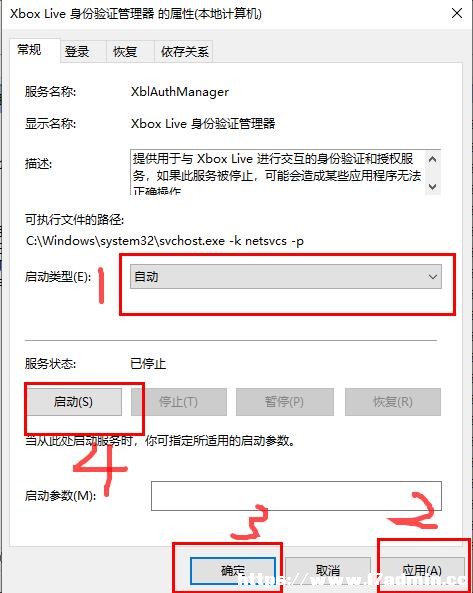Screen dimensions: 473x593
Task: Select the 依存关系 tab
Action: [x=184, y=51]
